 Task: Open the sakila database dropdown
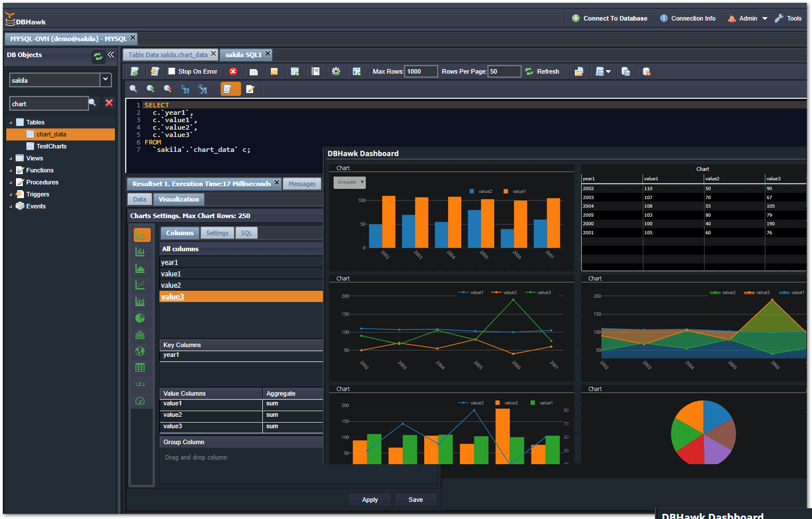pyautogui.click(x=106, y=80)
